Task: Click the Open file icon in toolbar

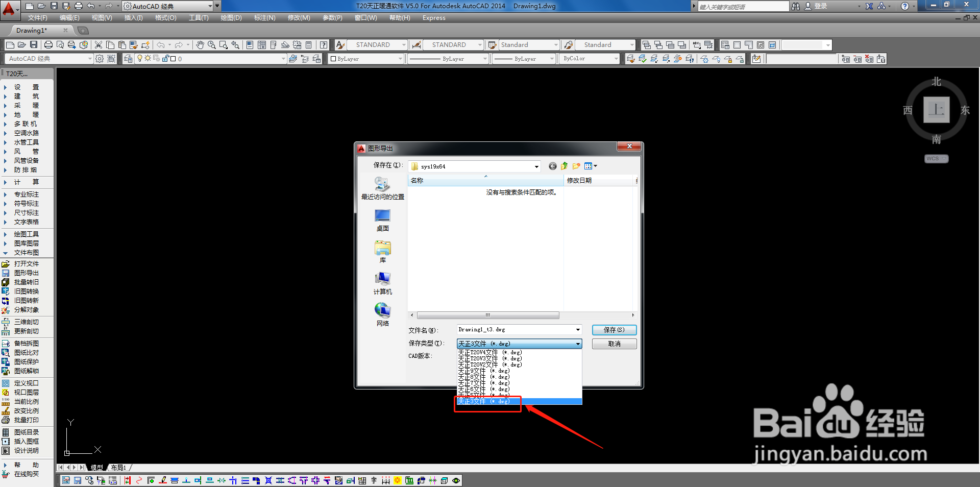Action: [22, 45]
